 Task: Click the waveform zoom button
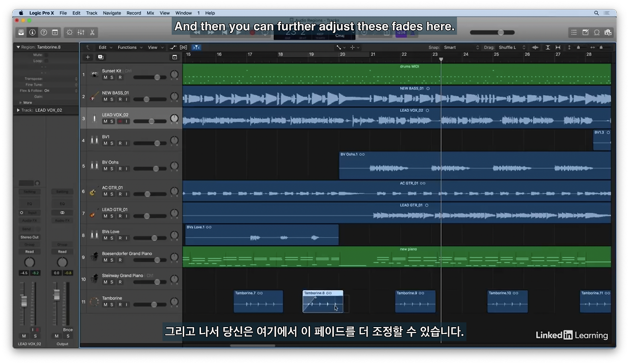point(535,48)
